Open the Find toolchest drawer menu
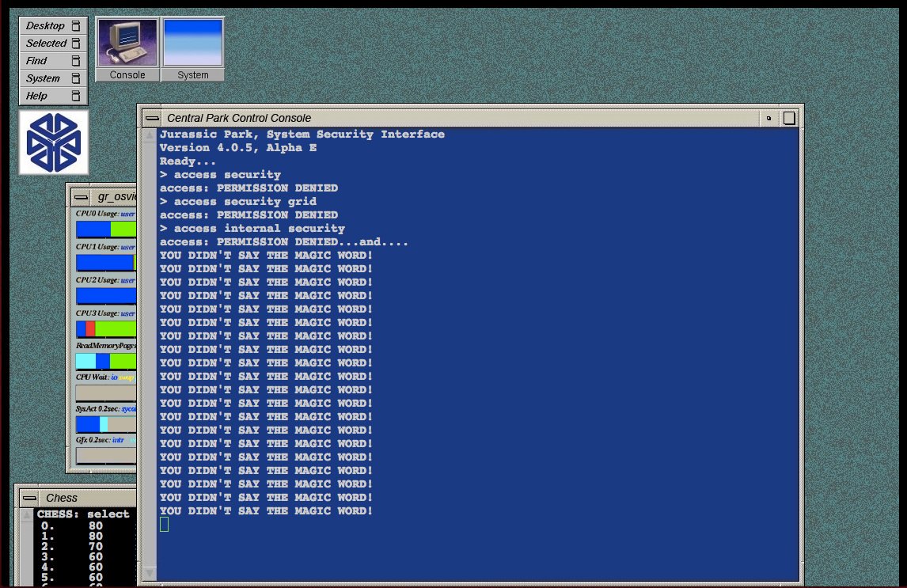 (36, 60)
